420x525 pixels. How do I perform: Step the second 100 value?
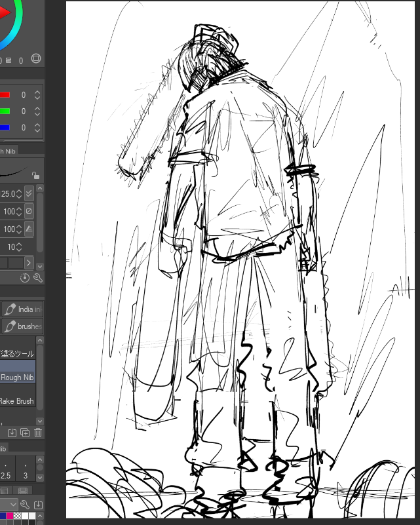click(19, 229)
